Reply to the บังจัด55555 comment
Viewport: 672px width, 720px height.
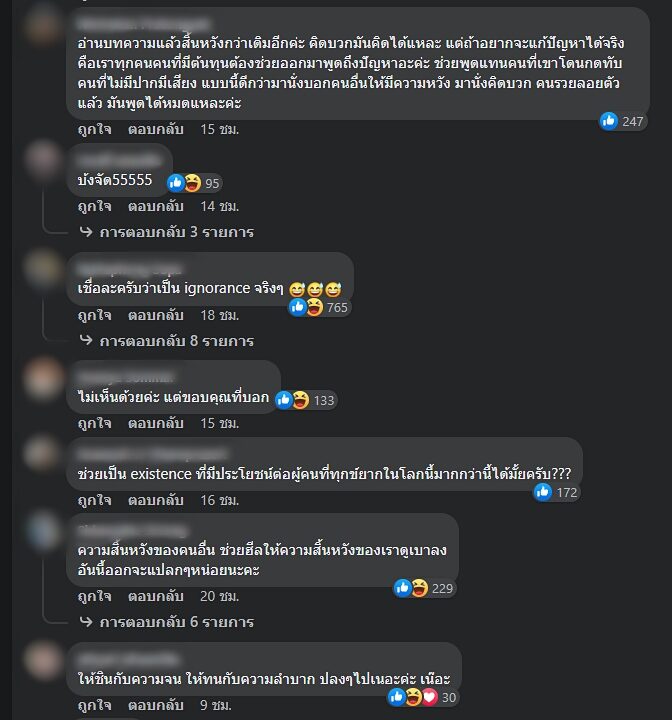156,207
